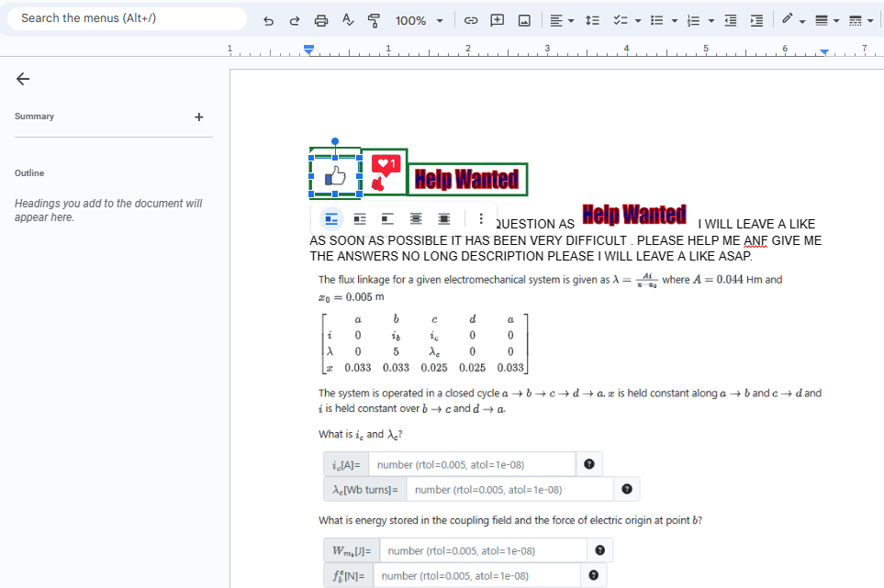Go back using the back arrow
This screenshot has width=884, height=588.
pos(23,79)
